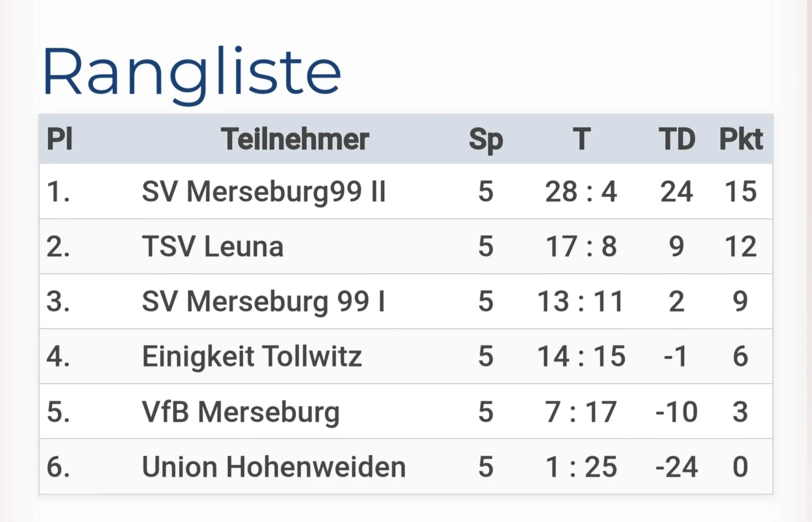
Task: Open the TSV Leuna team entry
Action: (213, 246)
